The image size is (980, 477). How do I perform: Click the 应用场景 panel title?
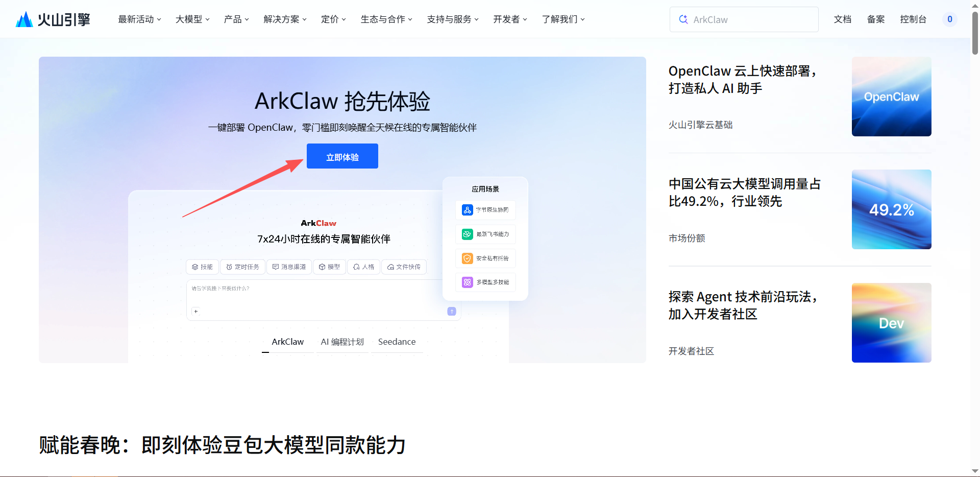tap(485, 189)
